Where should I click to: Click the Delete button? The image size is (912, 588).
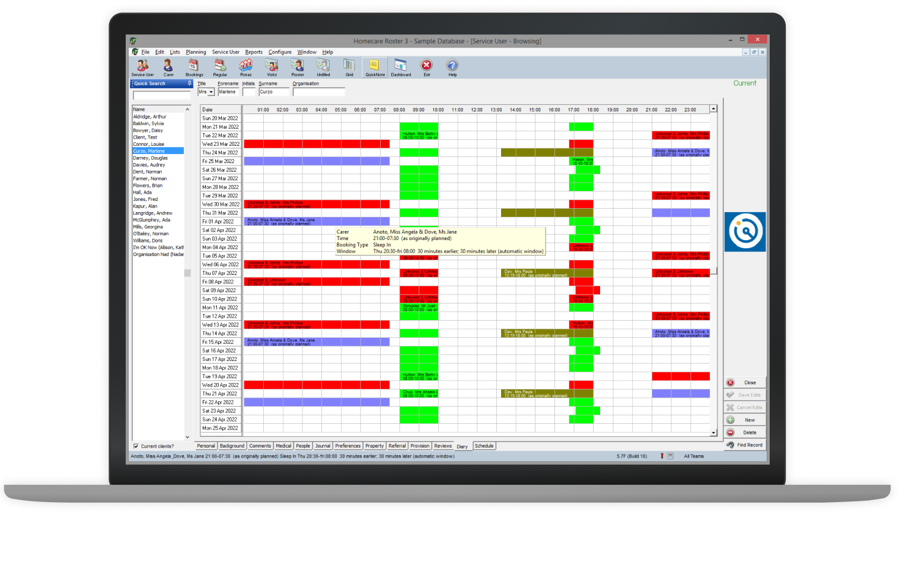click(745, 432)
